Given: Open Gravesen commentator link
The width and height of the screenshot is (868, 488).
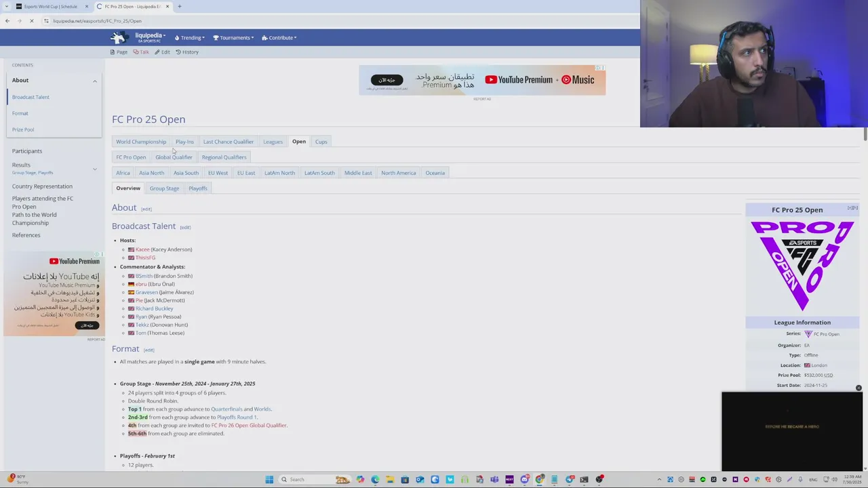Looking at the screenshot, I should coord(146,292).
